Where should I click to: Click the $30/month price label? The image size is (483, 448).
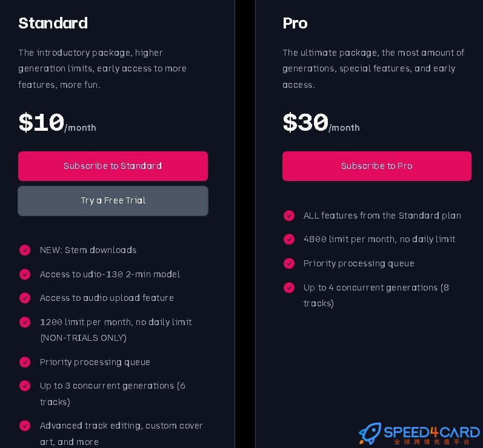[321, 123]
